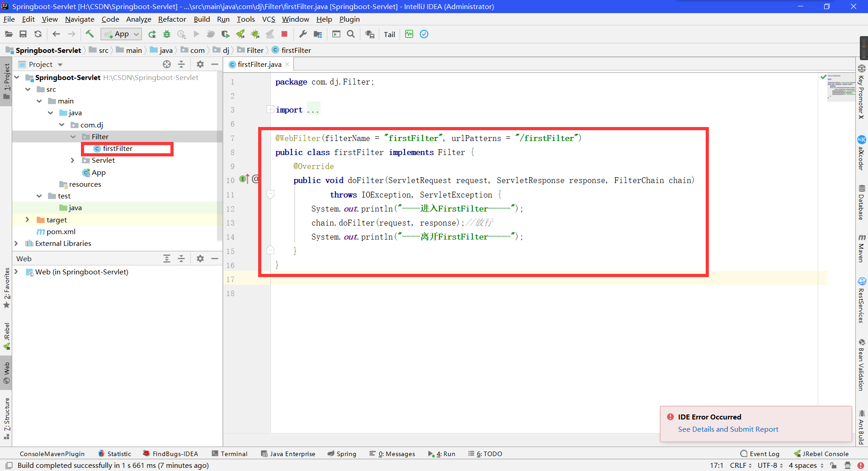This screenshot has height=471, width=868.
Task: Open Project panel settings gear
Action: (200, 64)
